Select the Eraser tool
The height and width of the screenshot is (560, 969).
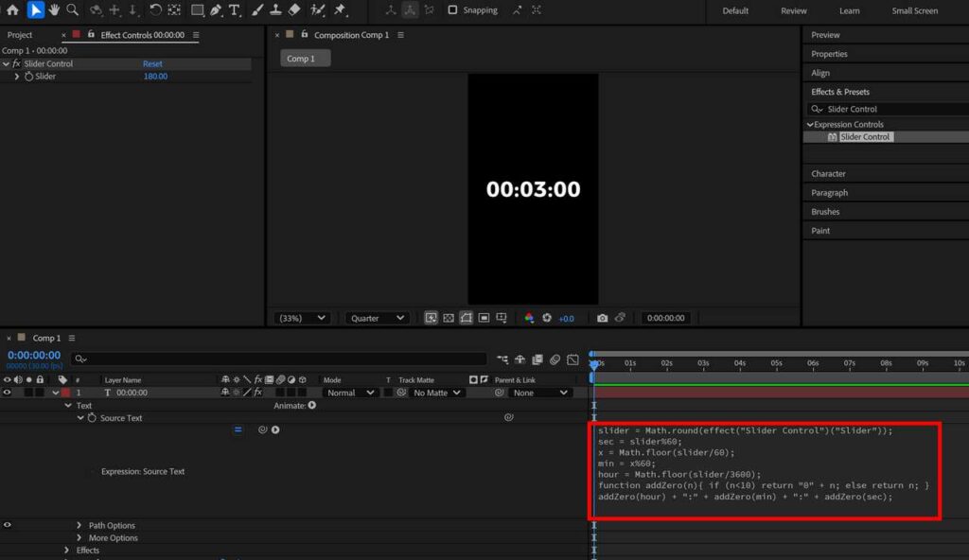click(294, 9)
